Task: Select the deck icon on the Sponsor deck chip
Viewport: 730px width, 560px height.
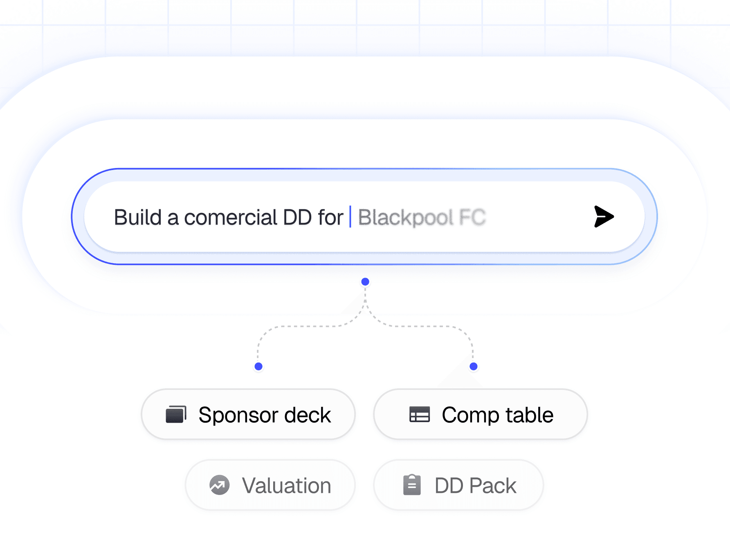Action: [176, 414]
